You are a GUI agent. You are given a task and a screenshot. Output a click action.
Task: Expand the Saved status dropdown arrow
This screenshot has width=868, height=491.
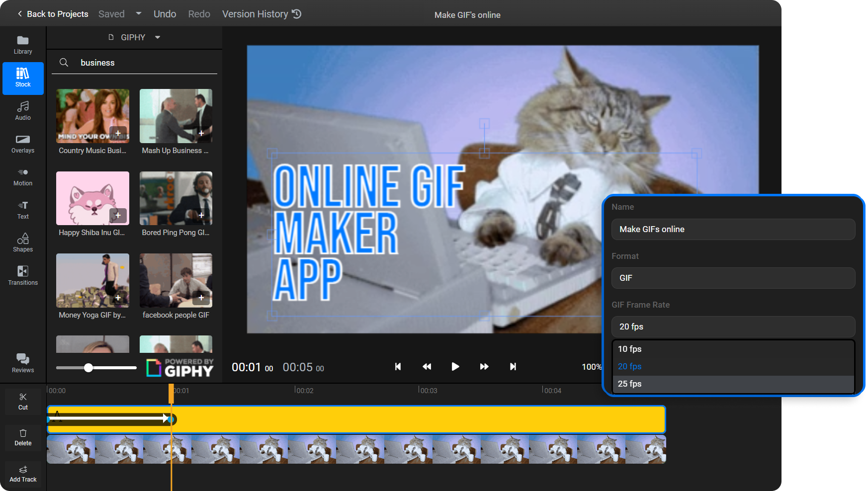pos(138,13)
